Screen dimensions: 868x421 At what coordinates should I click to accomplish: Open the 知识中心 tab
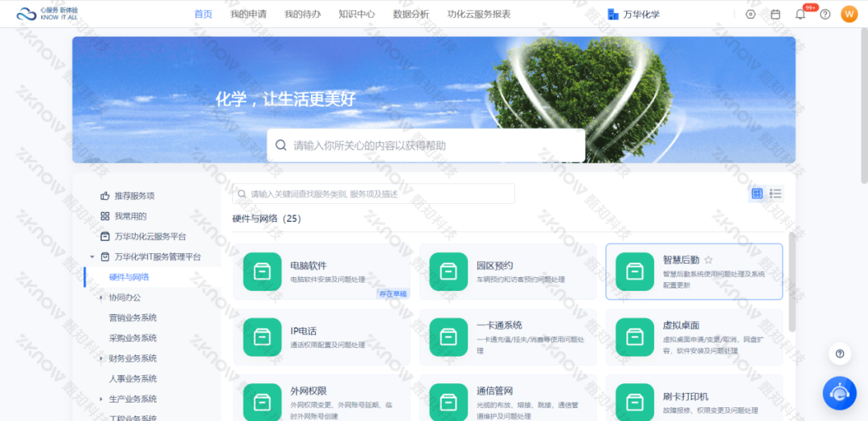pyautogui.click(x=357, y=14)
